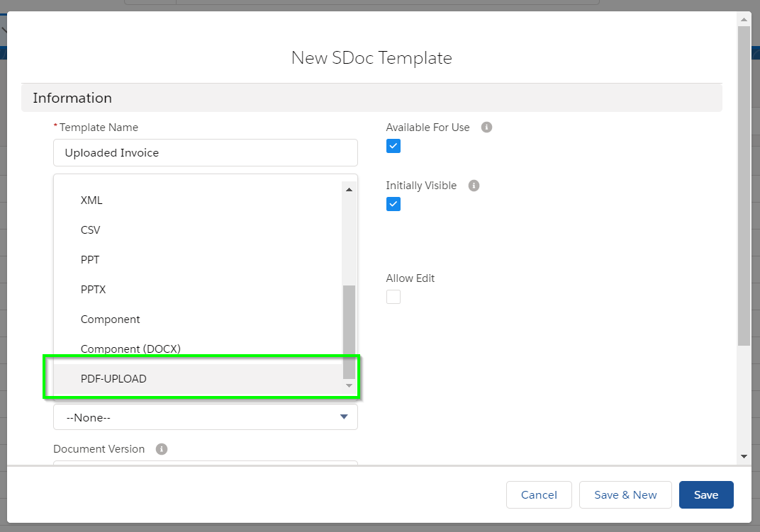This screenshot has width=760, height=532.
Task: Open the --None-- dropdown
Action: tap(206, 417)
